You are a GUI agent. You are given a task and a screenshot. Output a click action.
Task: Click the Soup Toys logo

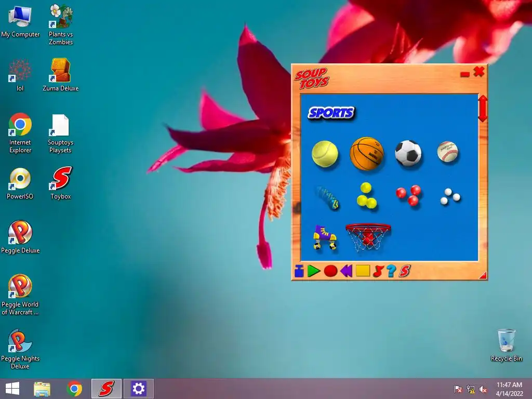point(312,78)
